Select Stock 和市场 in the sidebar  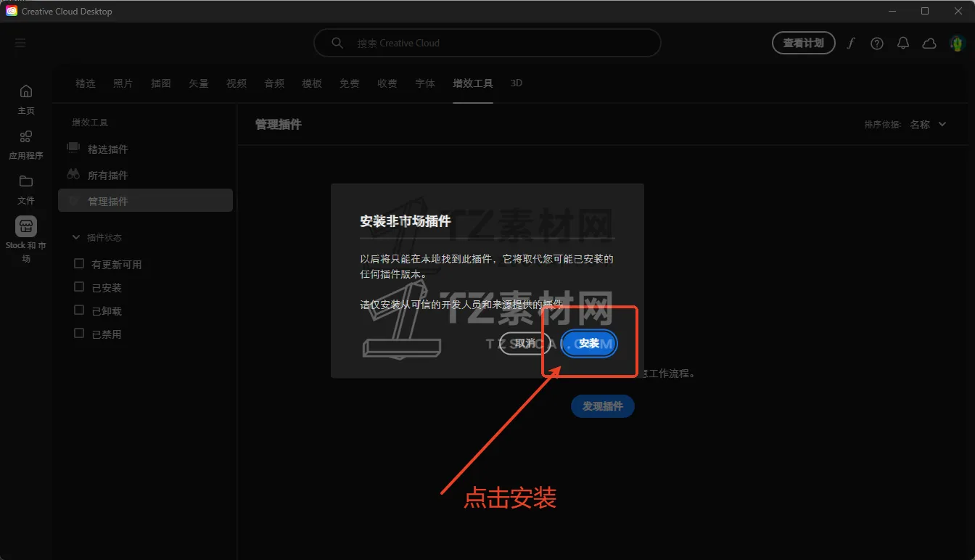[x=26, y=240]
